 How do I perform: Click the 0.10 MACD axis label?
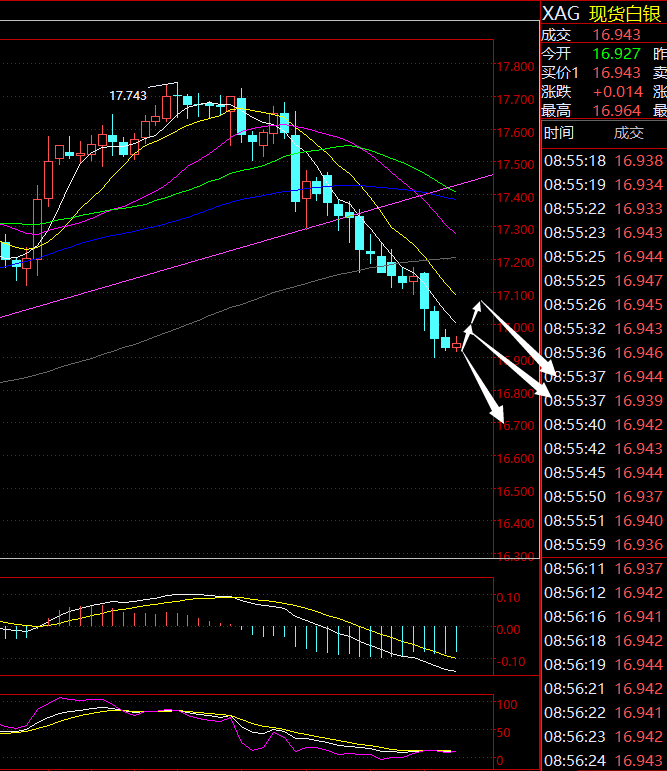pyautogui.click(x=508, y=597)
